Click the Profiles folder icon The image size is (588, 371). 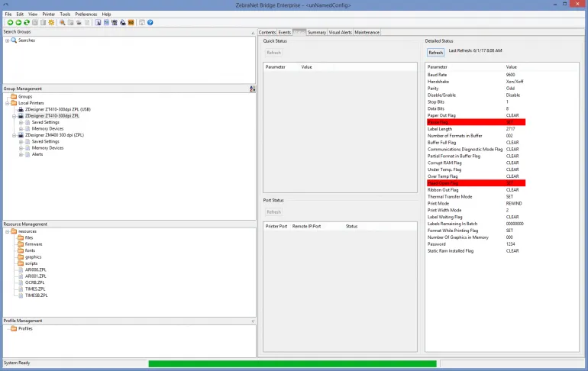click(x=14, y=329)
